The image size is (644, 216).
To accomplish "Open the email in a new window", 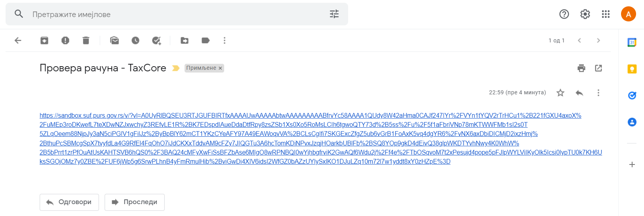I will click(x=598, y=68).
